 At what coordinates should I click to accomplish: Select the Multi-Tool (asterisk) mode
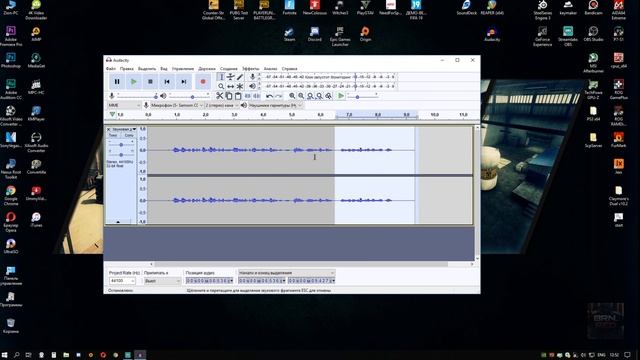tap(240, 86)
